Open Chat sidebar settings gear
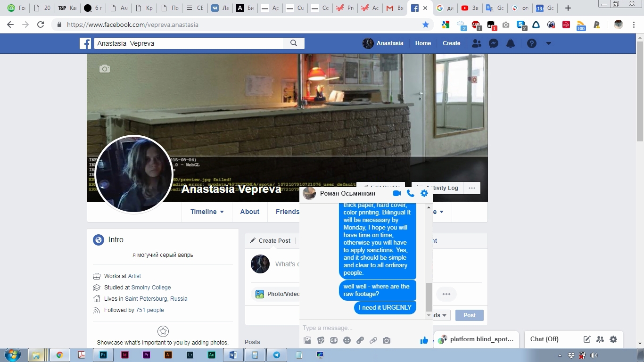644x362 pixels. pos(613,339)
